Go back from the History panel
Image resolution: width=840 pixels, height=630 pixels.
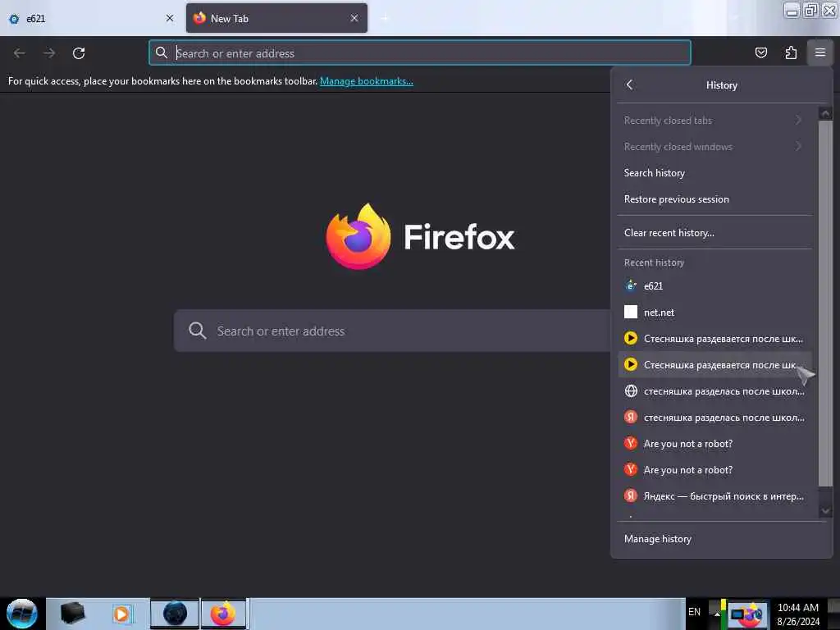630,84
